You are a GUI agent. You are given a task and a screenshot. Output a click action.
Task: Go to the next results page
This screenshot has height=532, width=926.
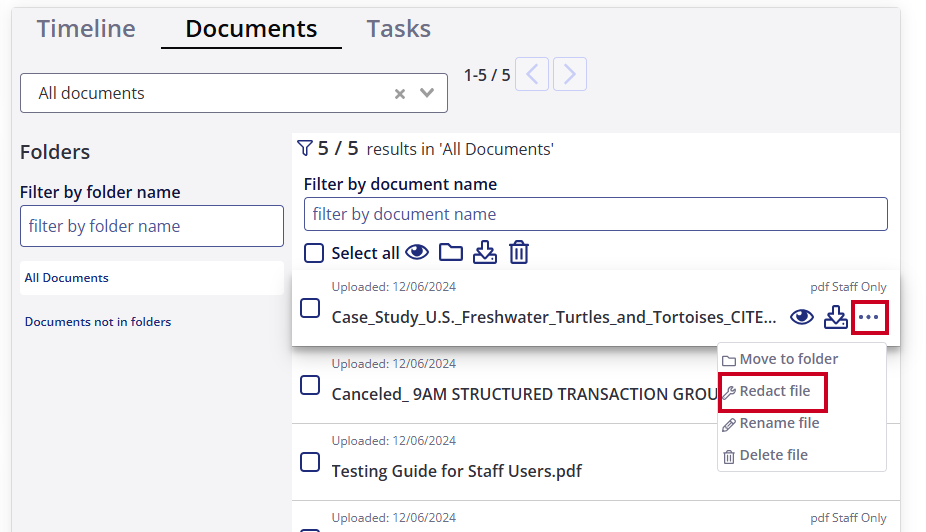(570, 74)
